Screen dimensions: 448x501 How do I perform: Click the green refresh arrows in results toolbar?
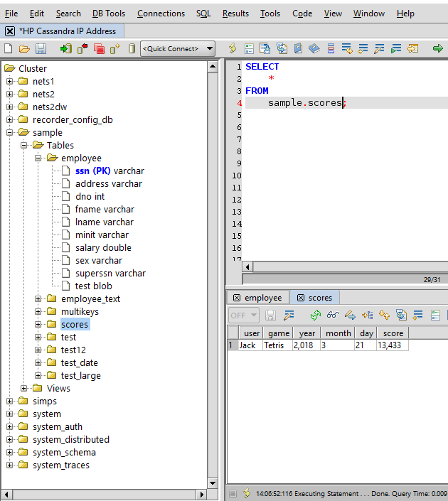tap(316, 316)
